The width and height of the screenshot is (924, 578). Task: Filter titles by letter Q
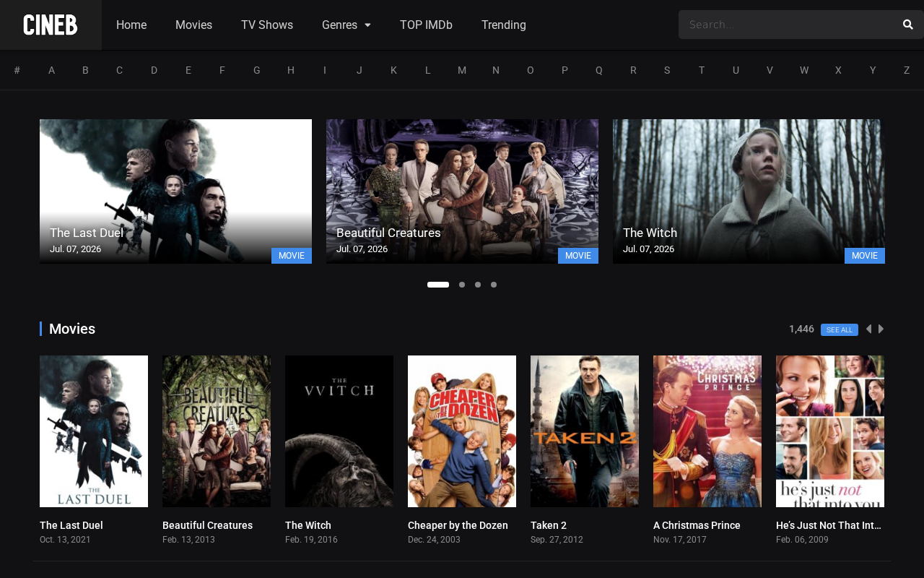click(x=598, y=70)
